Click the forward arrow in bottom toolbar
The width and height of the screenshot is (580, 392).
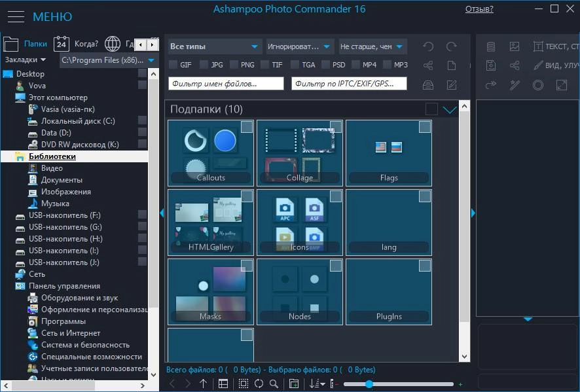click(188, 384)
